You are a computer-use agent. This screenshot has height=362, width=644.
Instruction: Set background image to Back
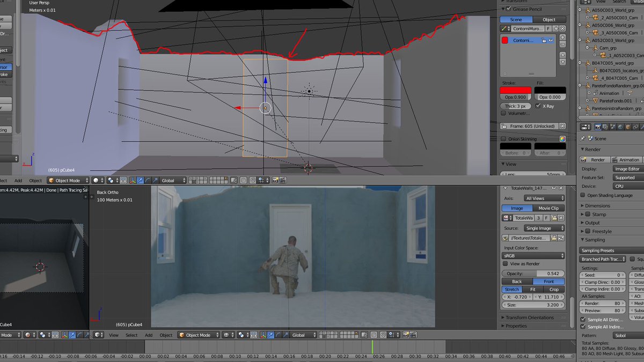tap(517, 282)
